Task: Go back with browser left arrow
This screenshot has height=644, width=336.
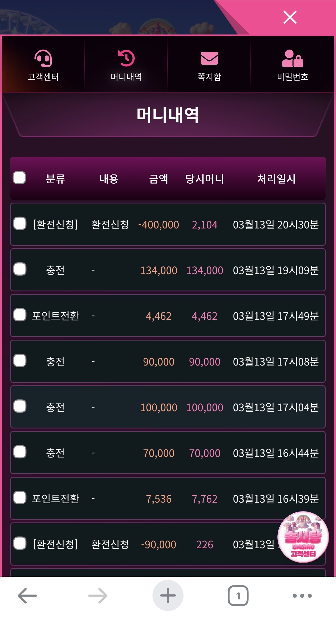Action: 27,595
